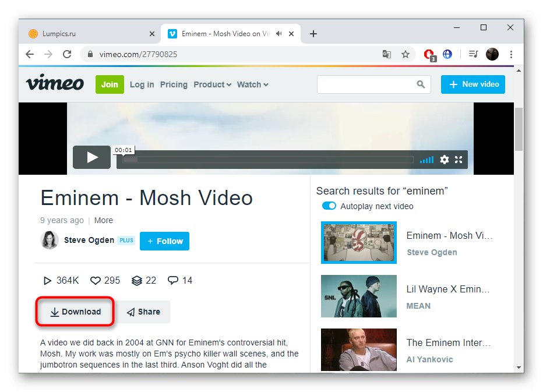Open the Lil Wayne X Emin... title
Viewport: 543px width, 392px height.
(x=448, y=289)
